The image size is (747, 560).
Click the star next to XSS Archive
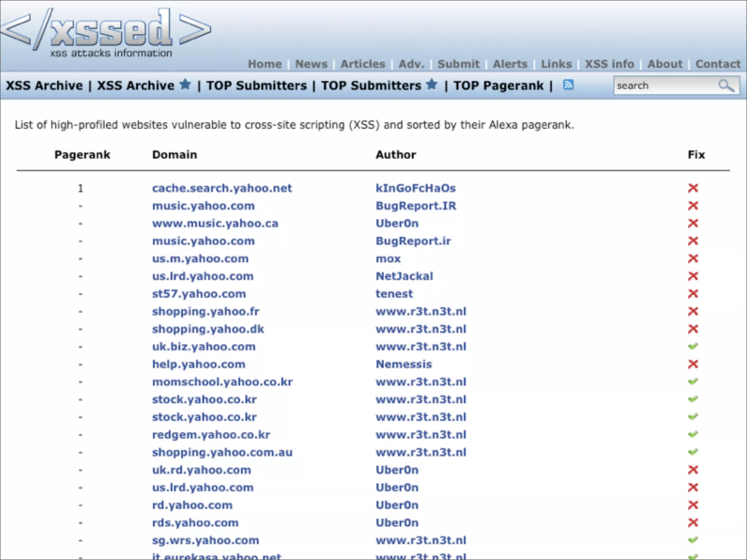(x=185, y=84)
